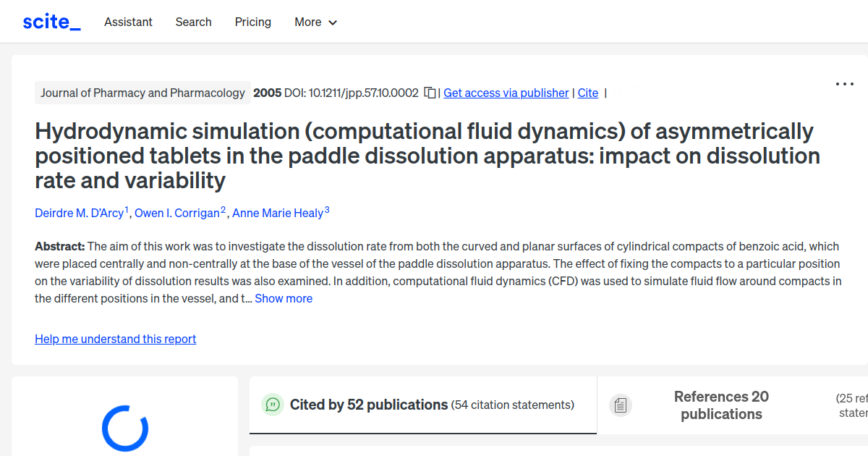Select the Pricing navigation item
868x456 pixels.
pos(252,22)
